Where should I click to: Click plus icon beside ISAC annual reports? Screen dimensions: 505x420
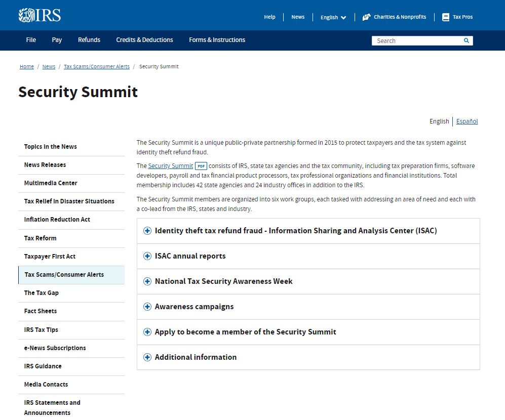tap(147, 256)
